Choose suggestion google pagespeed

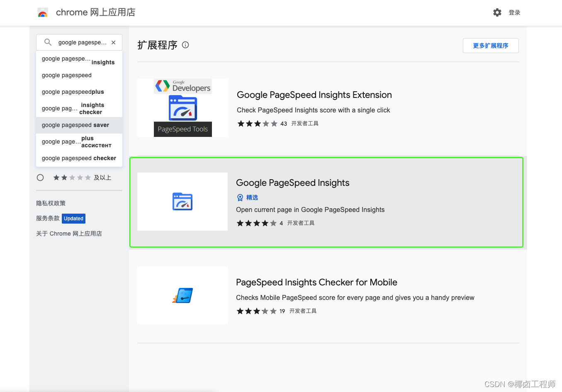(x=79, y=75)
